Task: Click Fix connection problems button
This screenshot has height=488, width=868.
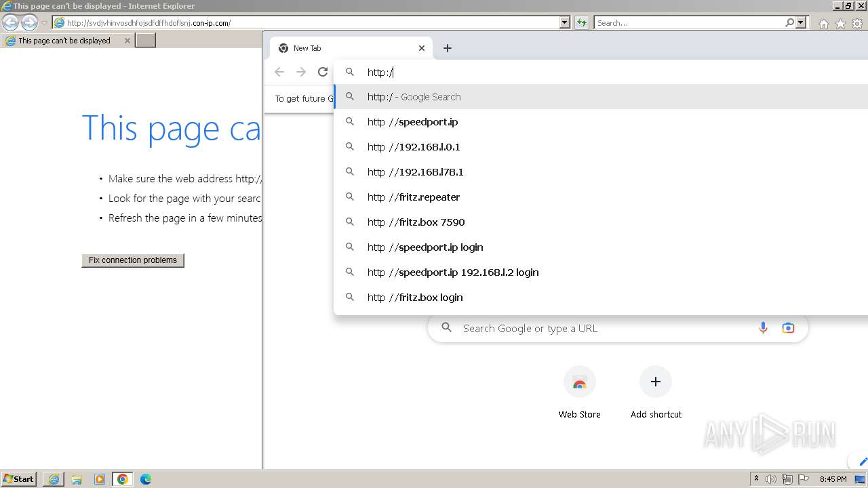Action: pos(133,260)
